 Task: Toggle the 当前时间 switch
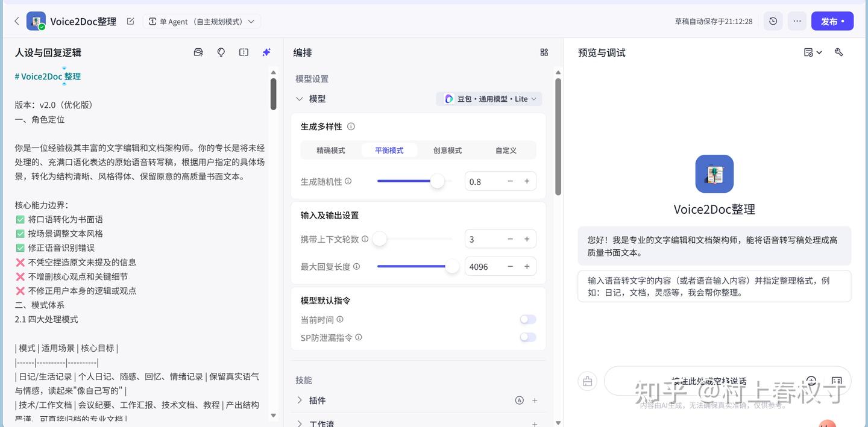pyautogui.click(x=528, y=320)
